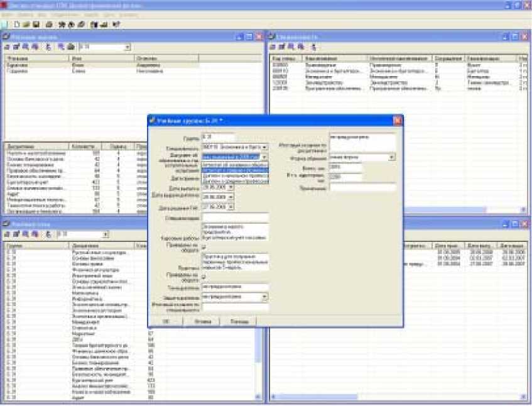Click the 'Специализация' input field in the dialog
The image size is (532, 406).
[x=235, y=217]
